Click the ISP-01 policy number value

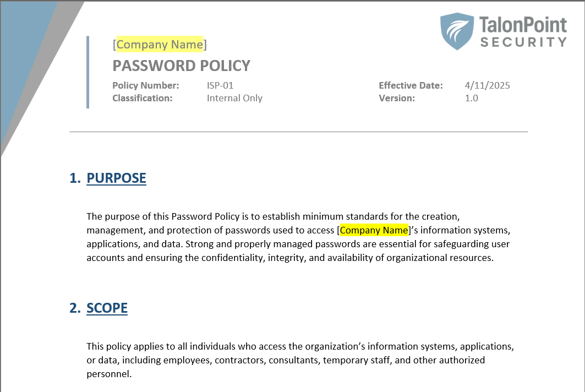coord(220,85)
